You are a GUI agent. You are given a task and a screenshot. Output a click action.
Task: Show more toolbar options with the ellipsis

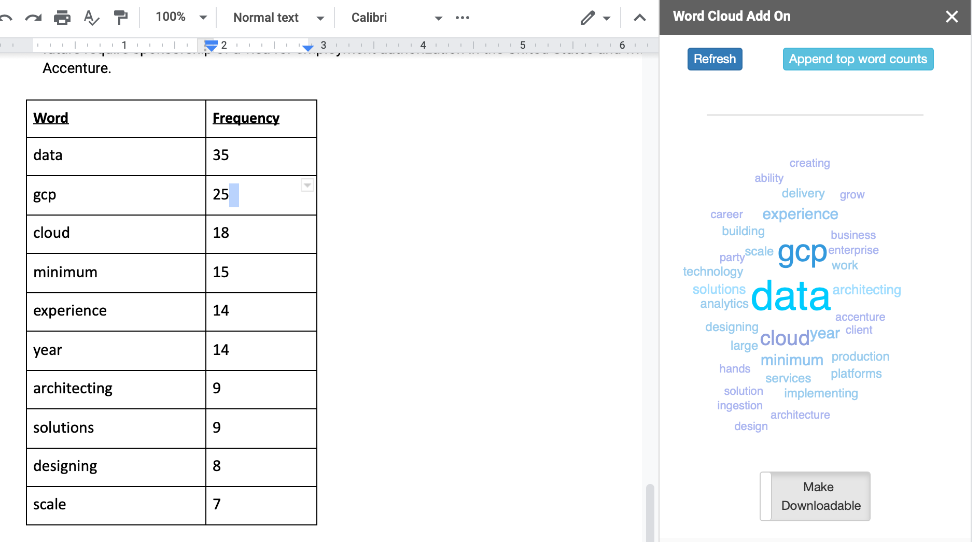pos(461,17)
